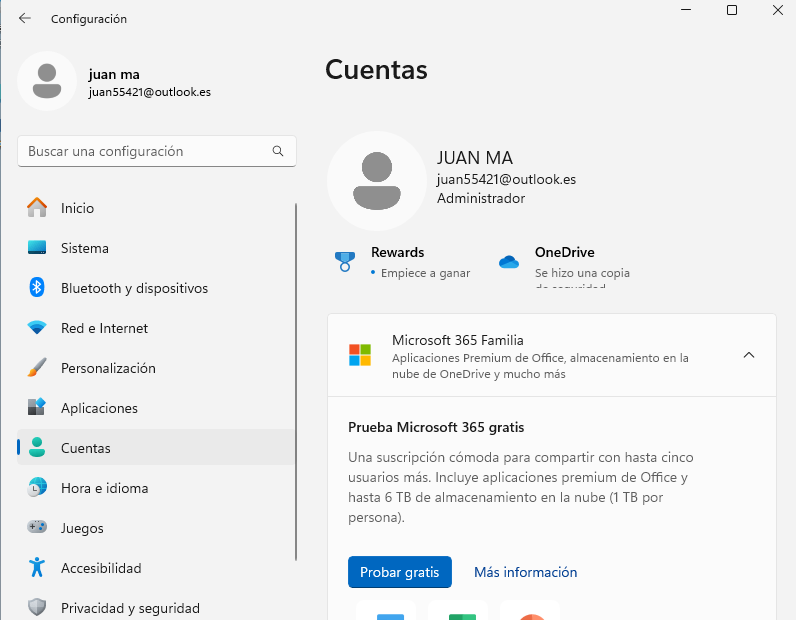
Task: Click the Microsoft 365 Familia title
Action: pos(457,340)
